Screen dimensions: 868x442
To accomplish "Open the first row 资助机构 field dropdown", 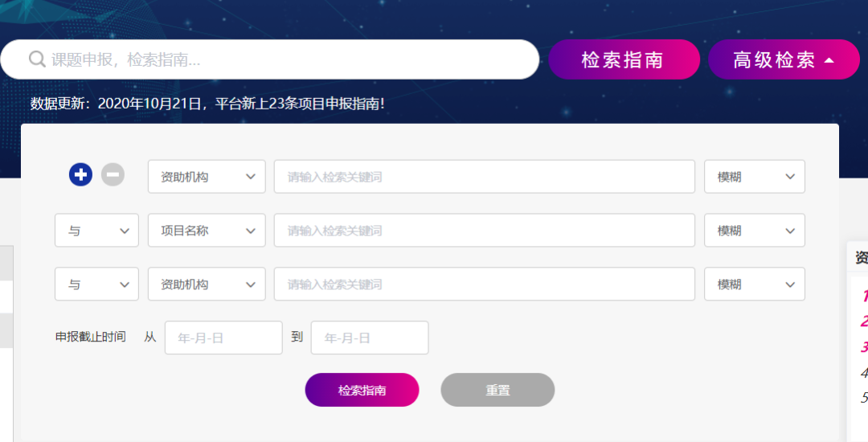I will (207, 177).
